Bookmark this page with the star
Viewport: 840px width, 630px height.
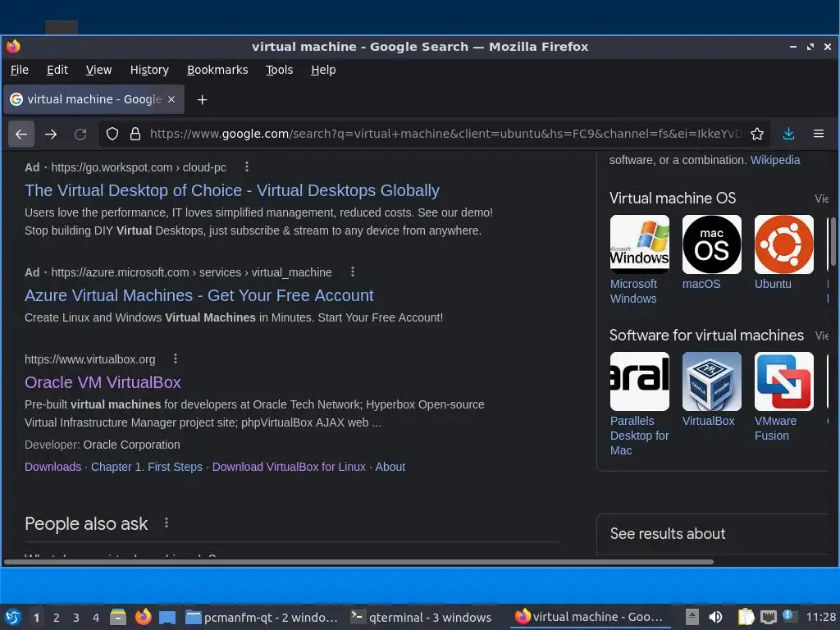click(x=756, y=134)
